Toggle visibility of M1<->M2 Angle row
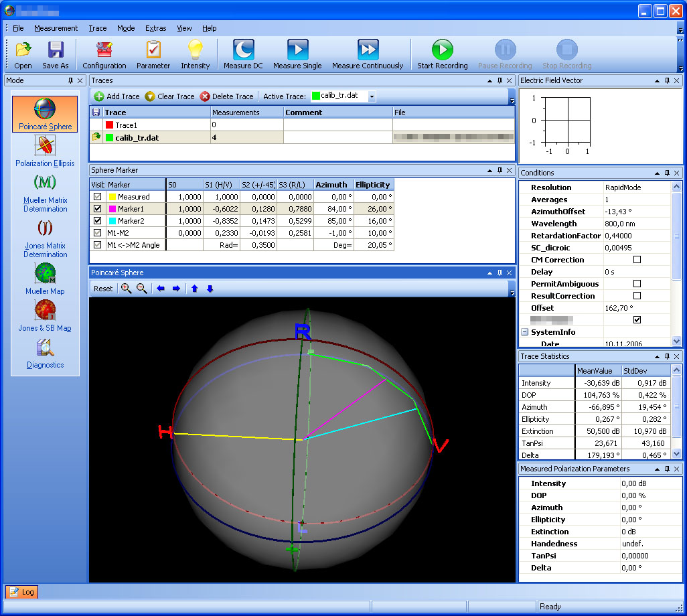 [98, 245]
